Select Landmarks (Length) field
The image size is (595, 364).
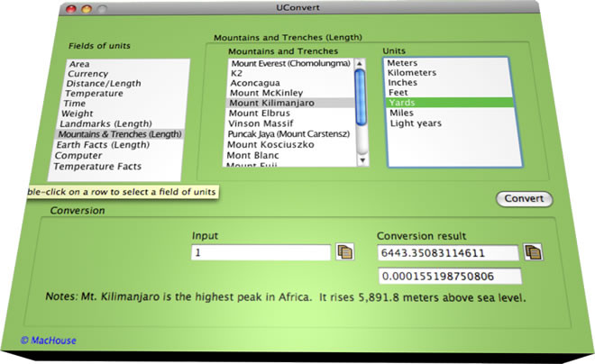(x=121, y=123)
